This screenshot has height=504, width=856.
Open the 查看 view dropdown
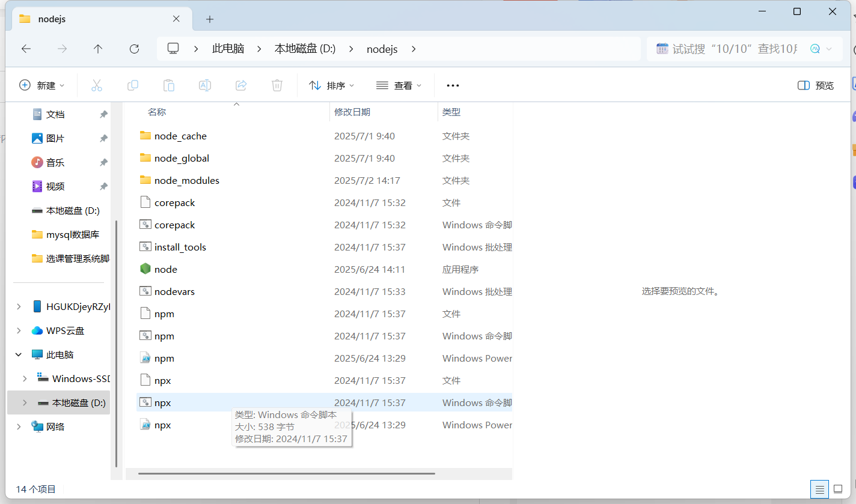[x=399, y=85]
